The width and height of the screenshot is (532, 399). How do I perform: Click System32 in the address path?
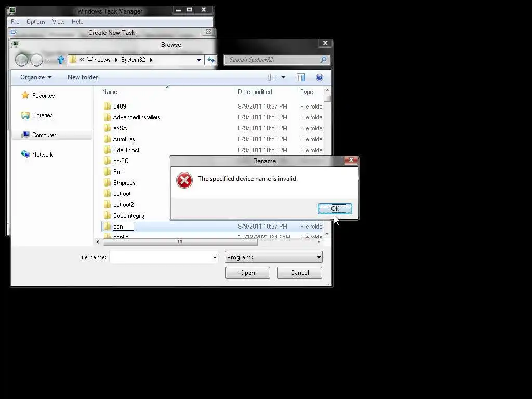[133, 60]
